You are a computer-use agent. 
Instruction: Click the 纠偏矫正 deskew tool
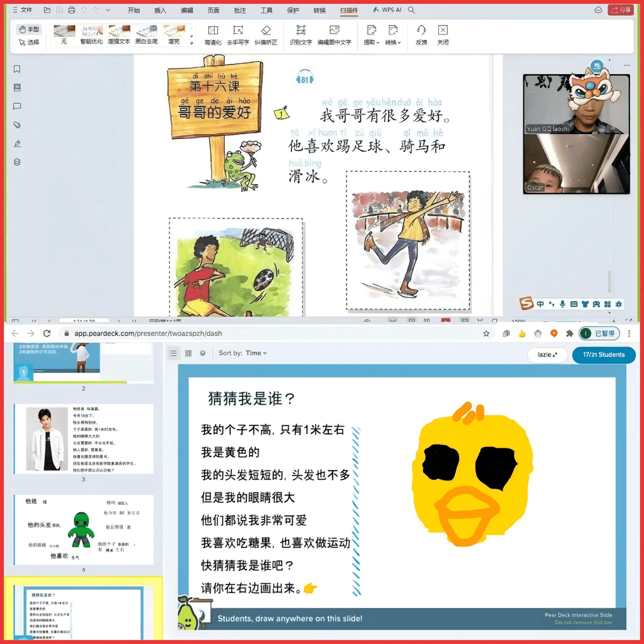pyautogui.click(x=266, y=35)
